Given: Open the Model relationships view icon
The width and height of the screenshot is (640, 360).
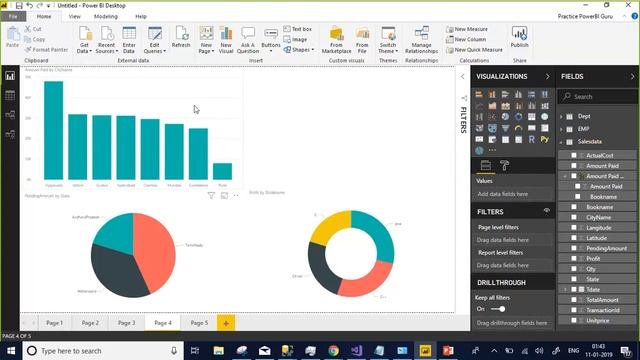Looking at the screenshot, I should tap(10, 115).
